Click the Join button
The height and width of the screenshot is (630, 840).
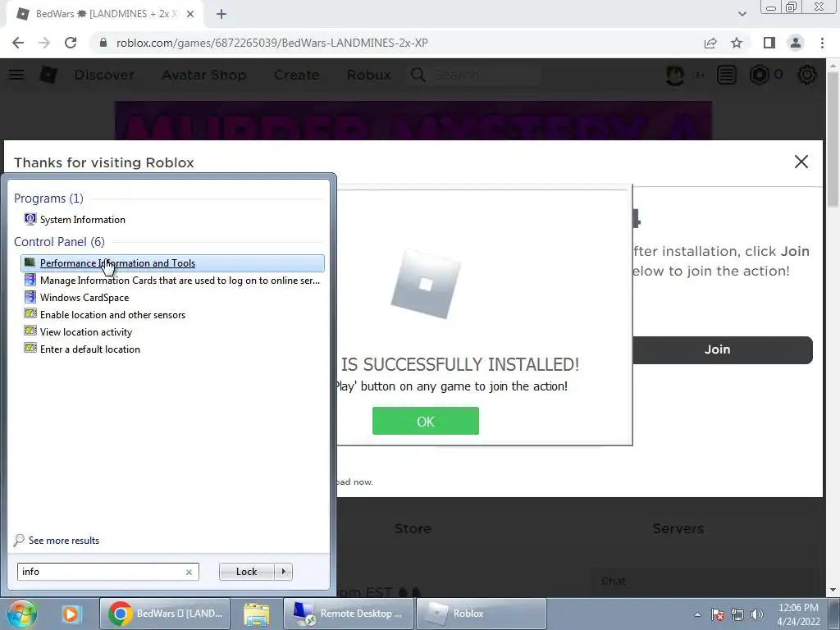coord(722,349)
